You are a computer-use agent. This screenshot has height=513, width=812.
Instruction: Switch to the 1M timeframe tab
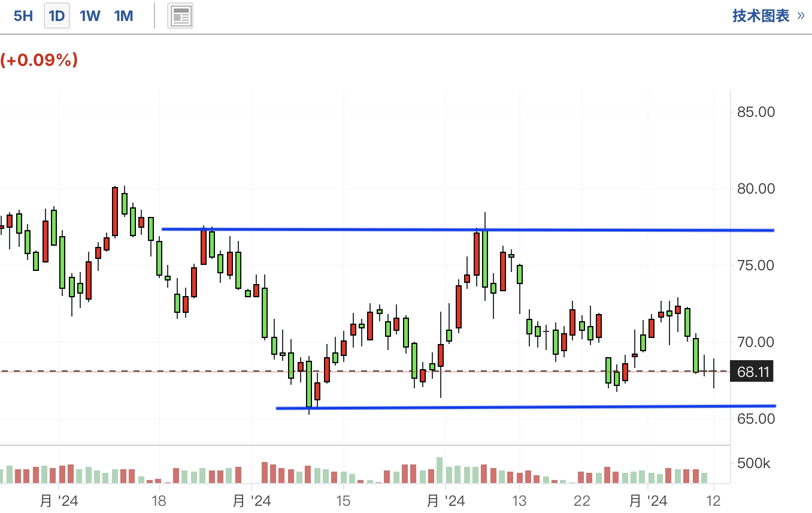tap(123, 16)
